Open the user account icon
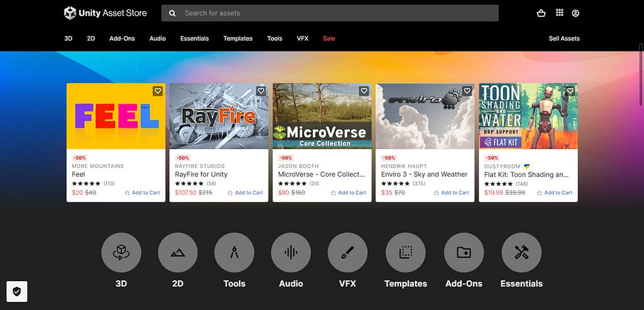Image resolution: width=644 pixels, height=310 pixels. pos(575,13)
